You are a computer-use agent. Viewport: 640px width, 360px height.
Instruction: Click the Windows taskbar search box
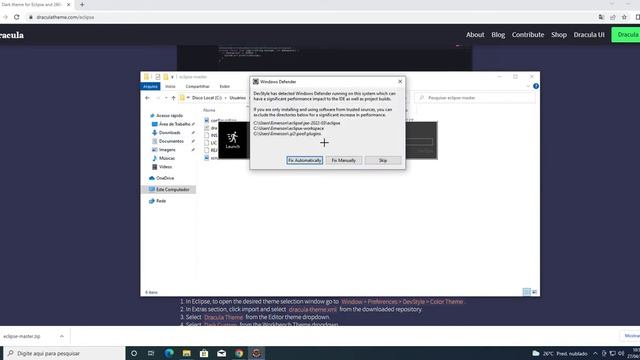click(64, 353)
